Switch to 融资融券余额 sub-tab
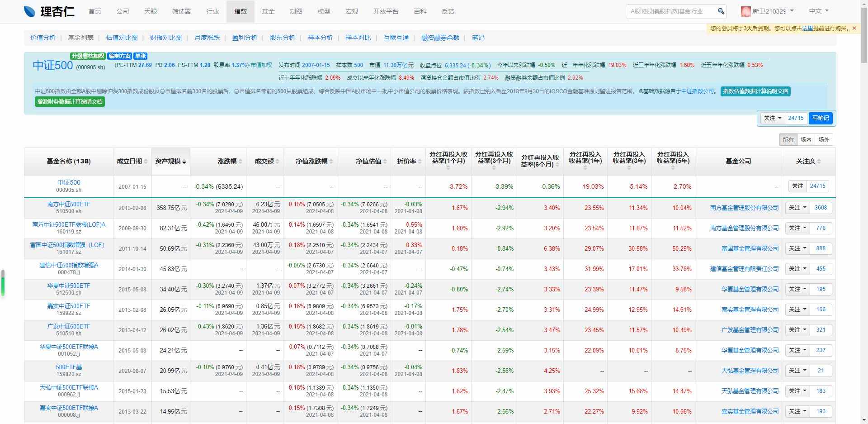The width and height of the screenshot is (868, 424). tap(440, 38)
